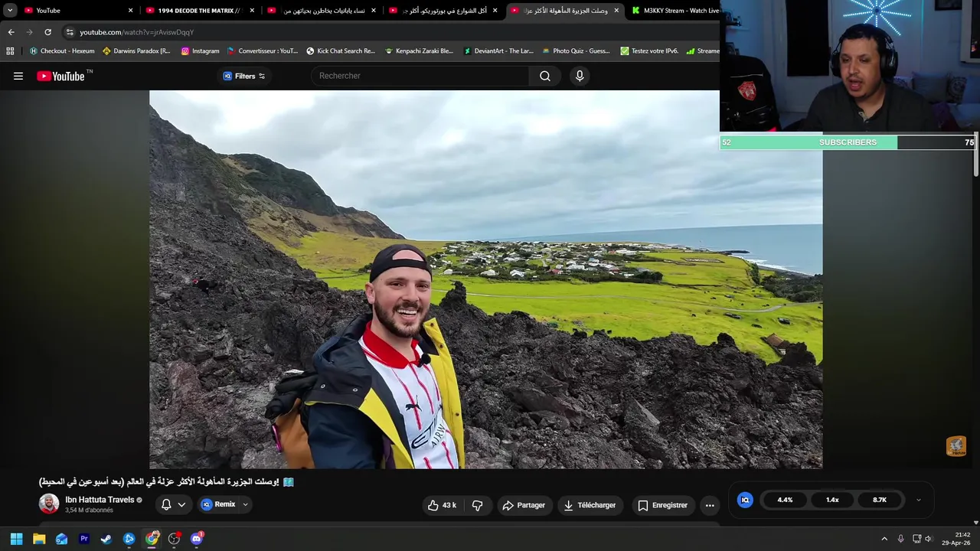980x551 pixels.
Task: Click the vidIQ blue circle icon
Action: (x=745, y=500)
